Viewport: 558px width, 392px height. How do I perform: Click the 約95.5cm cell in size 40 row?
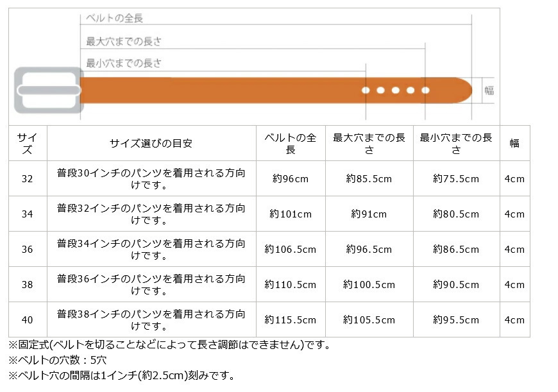point(456,320)
